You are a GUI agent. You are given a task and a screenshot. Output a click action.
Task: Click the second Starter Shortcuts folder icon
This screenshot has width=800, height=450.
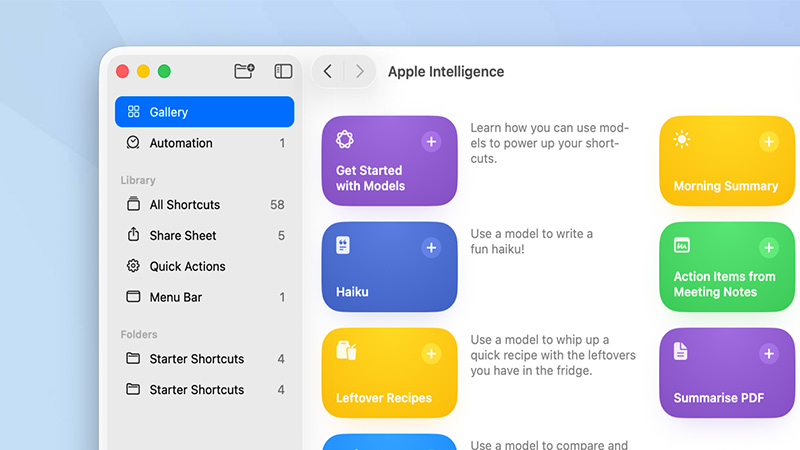click(133, 389)
